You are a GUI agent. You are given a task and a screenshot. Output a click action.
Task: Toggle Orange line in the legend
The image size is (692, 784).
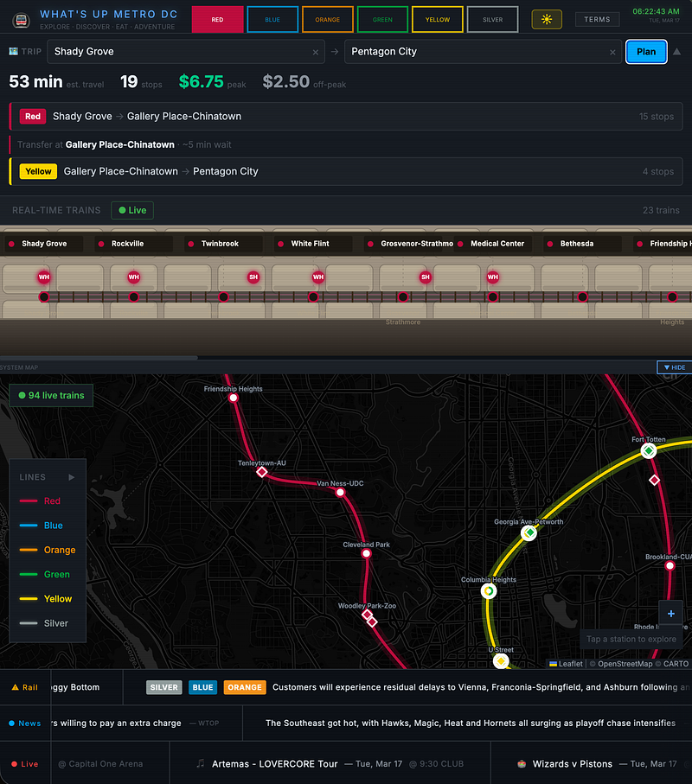(x=48, y=550)
